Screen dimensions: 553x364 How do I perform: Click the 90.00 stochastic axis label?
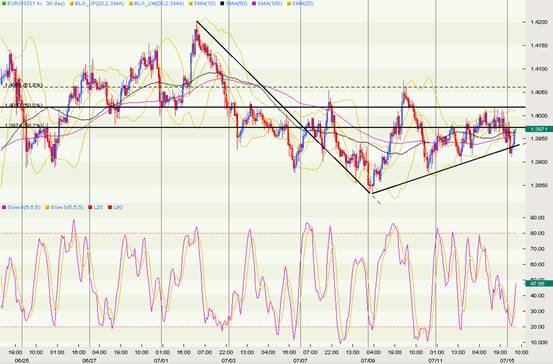[x=537, y=218]
